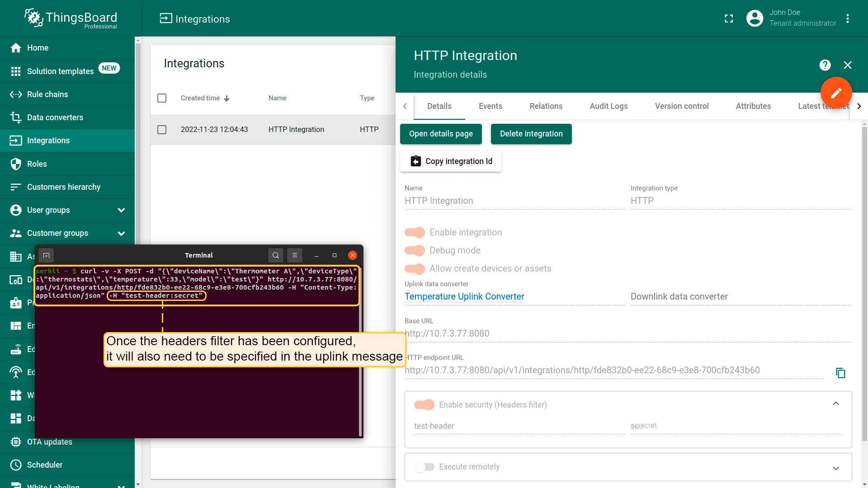
Task: Collapse the Headers filter section
Action: click(x=836, y=404)
